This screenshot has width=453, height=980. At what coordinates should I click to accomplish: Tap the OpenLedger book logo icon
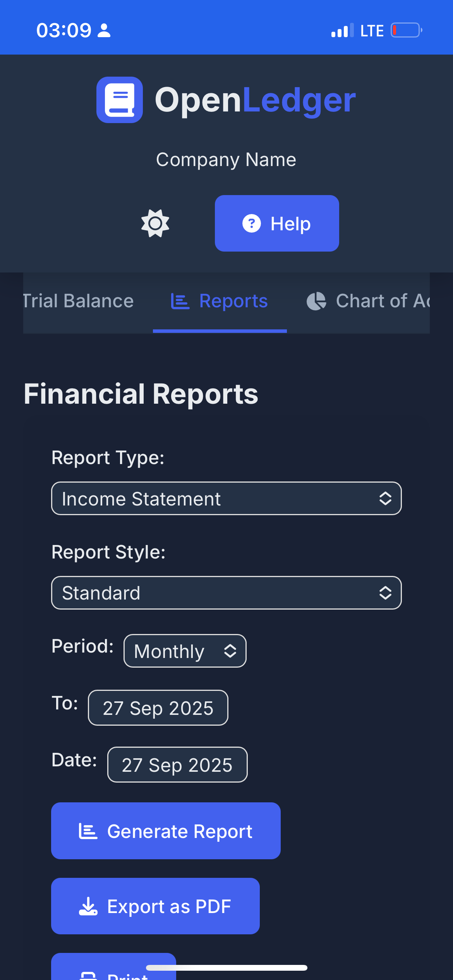pyautogui.click(x=120, y=100)
